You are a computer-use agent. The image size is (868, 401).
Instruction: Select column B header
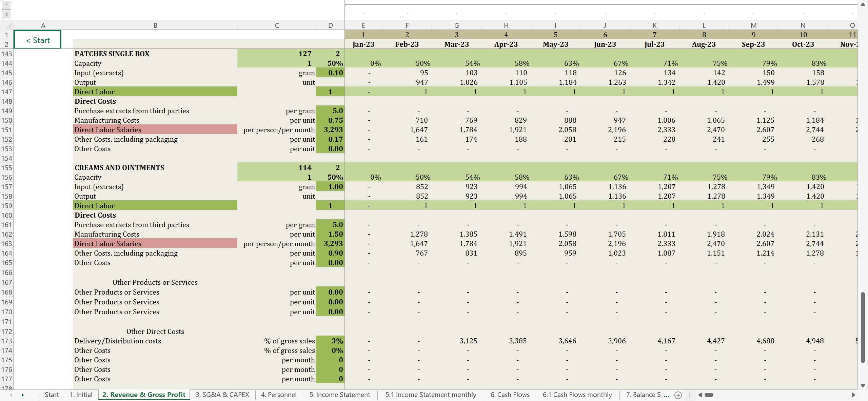(x=155, y=25)
